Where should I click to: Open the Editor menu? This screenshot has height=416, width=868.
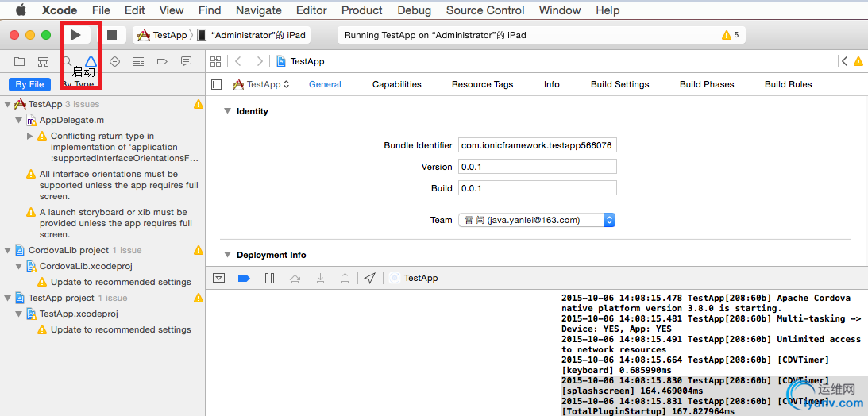point(311,10)
